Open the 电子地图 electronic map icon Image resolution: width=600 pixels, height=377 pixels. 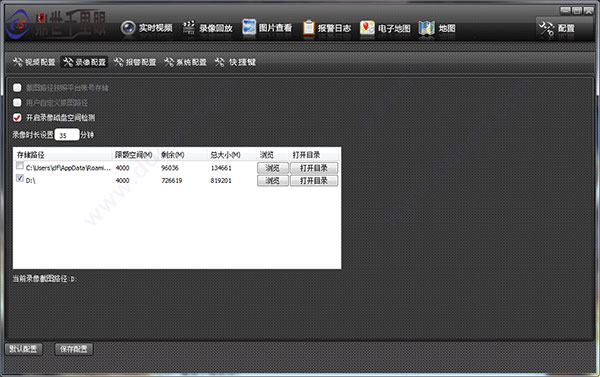367,28
